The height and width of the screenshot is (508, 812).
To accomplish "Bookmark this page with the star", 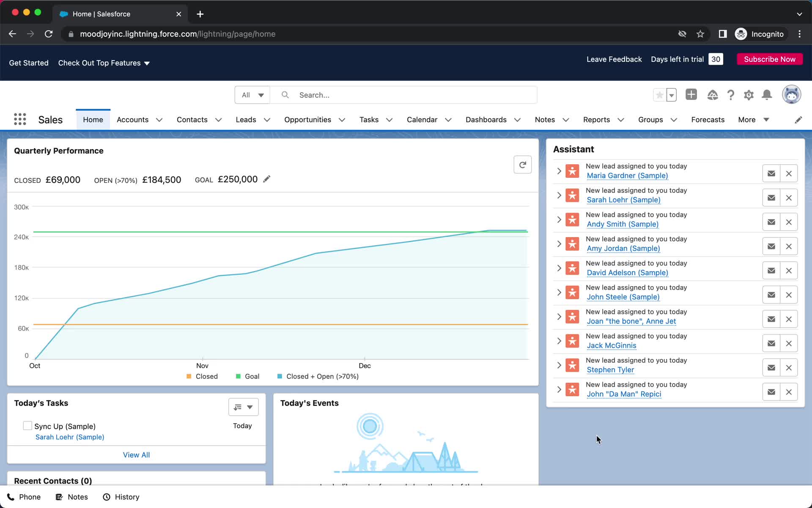I will pos(700,34).
